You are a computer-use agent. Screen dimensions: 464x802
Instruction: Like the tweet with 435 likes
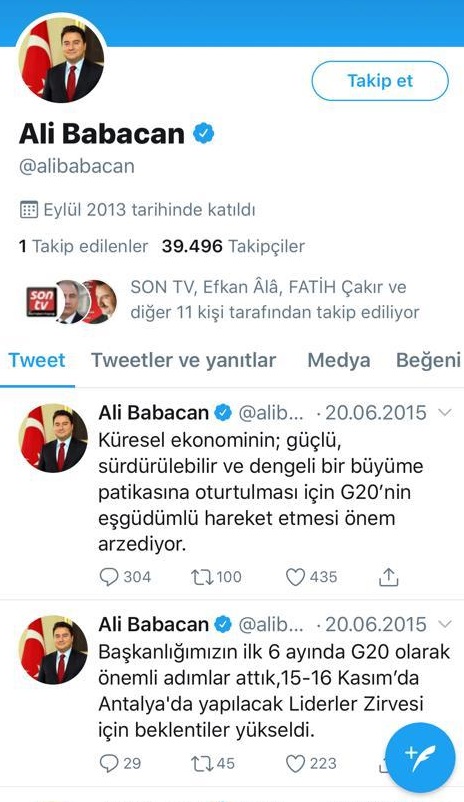click(x=311, y=577)
